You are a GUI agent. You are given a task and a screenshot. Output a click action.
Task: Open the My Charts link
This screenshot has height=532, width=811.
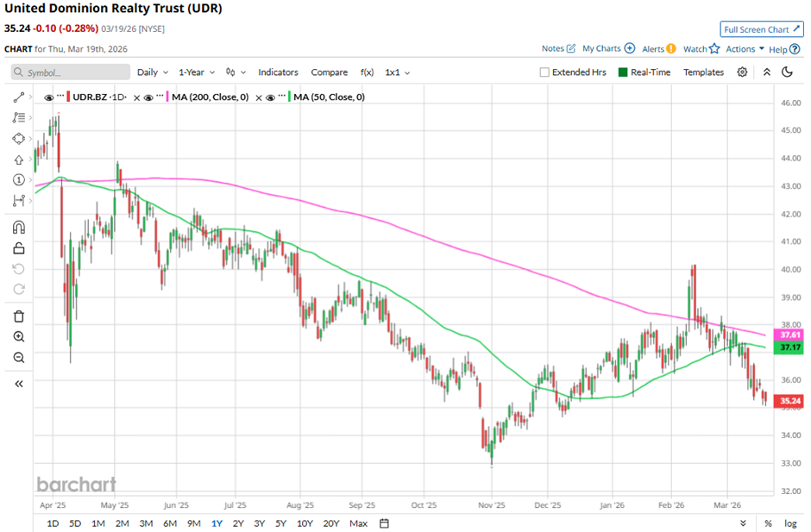(x=608, y=49)
